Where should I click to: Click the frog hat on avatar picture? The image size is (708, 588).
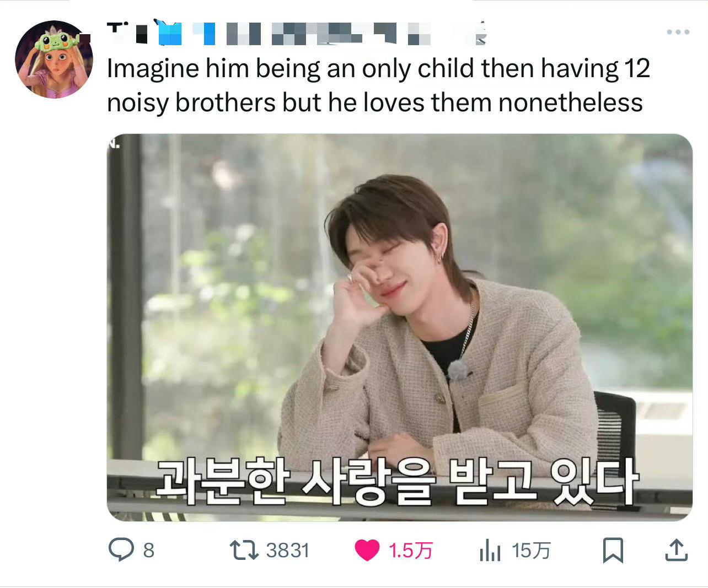[54, 40]
